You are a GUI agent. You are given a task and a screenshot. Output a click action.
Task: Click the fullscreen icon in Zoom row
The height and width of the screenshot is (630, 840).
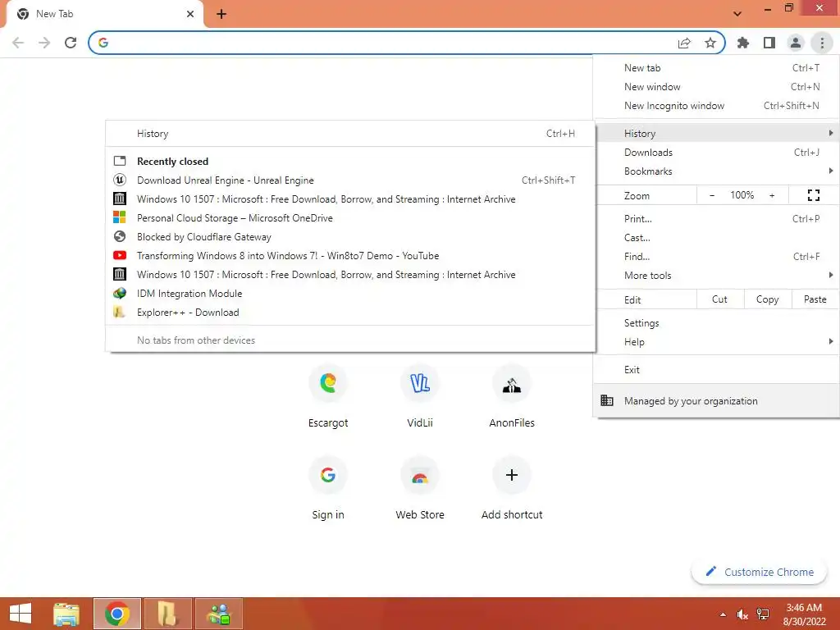pyautogui.click(x=813, y=195)
